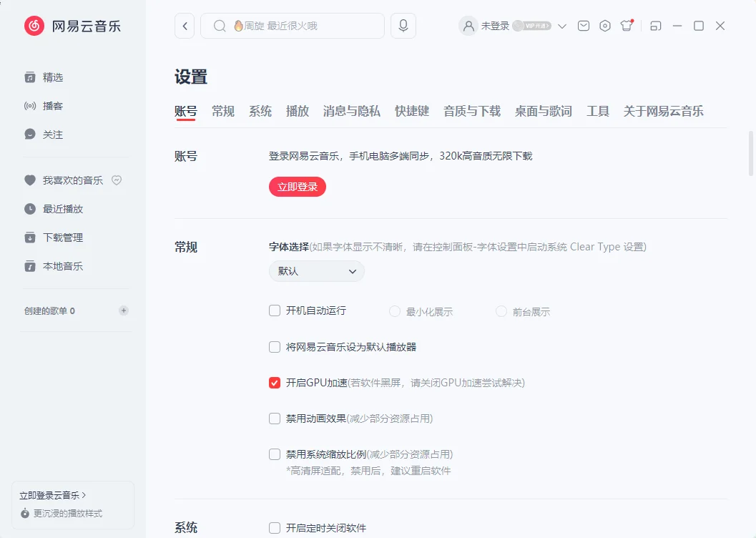Click the vertical scrollbar thumb

751,153
